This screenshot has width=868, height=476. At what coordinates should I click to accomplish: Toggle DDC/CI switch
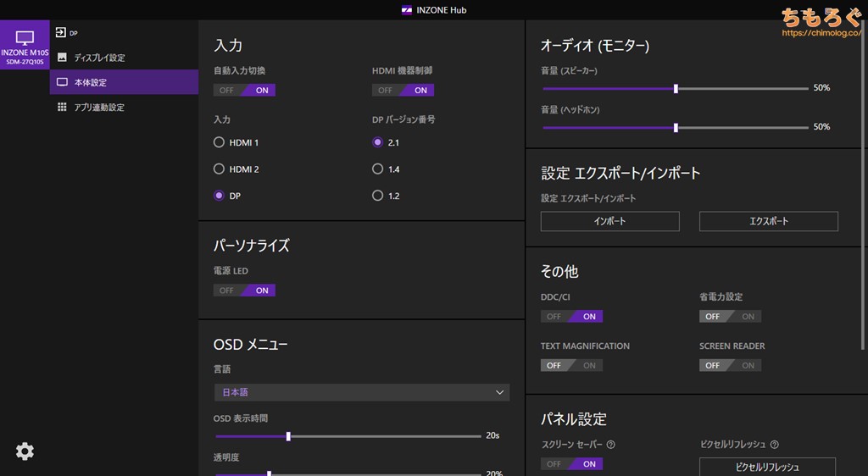572,316
